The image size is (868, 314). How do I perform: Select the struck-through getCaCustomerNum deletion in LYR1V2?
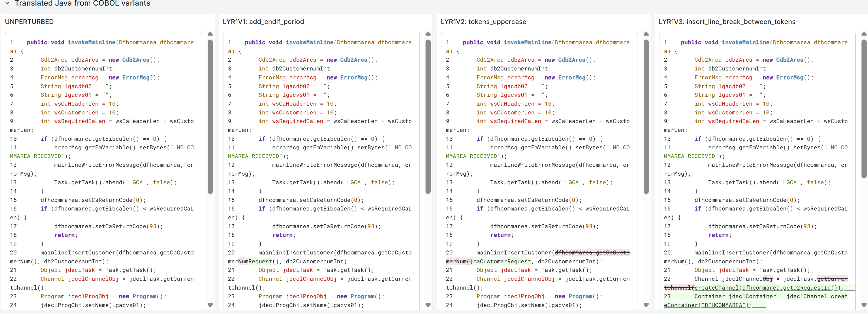[x=591, y=253]
